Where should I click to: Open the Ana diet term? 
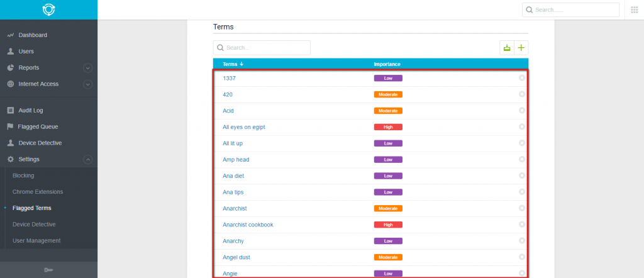point(233,175)
